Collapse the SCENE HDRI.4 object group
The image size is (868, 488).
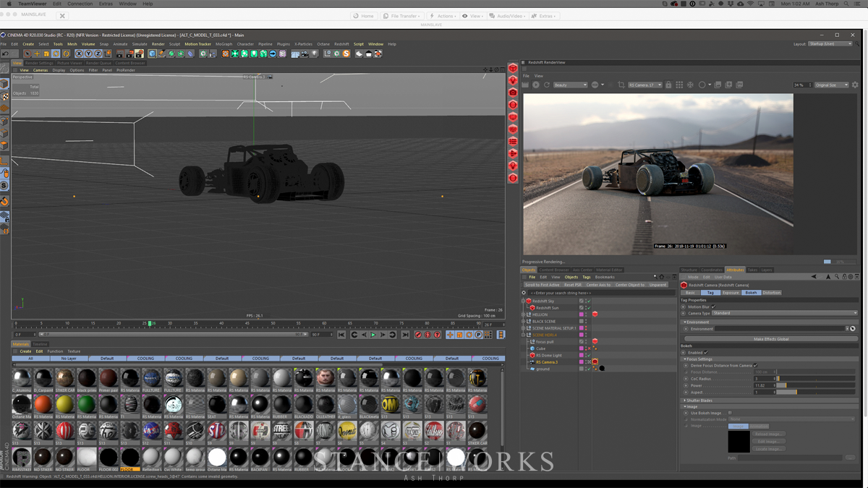click(524, 335)
